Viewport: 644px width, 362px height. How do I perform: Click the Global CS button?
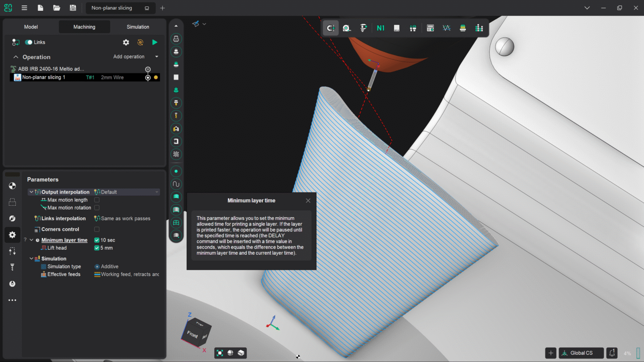pyautogui.click(x=581, y=353)
